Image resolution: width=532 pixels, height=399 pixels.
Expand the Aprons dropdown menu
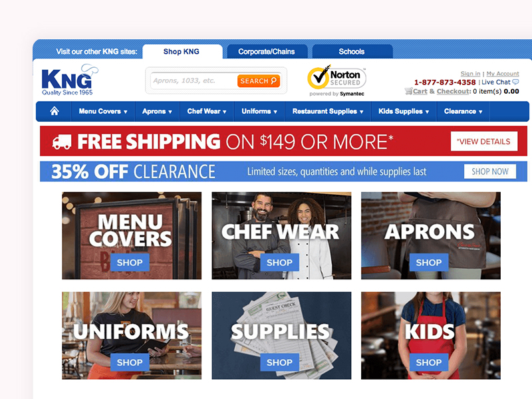(x=157, y=111)
